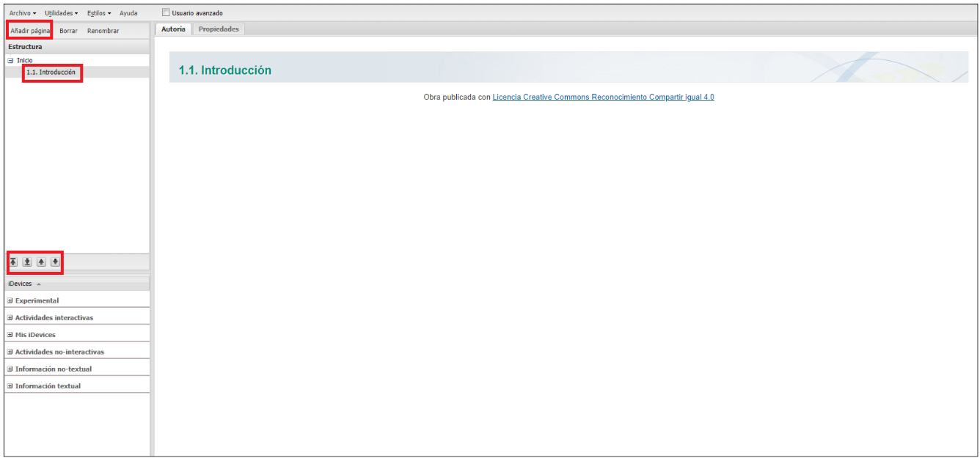The height and width of the screenshot is (458, 980).
Task: Switch to the Propiedades tab
Action: tap(219, 29)
